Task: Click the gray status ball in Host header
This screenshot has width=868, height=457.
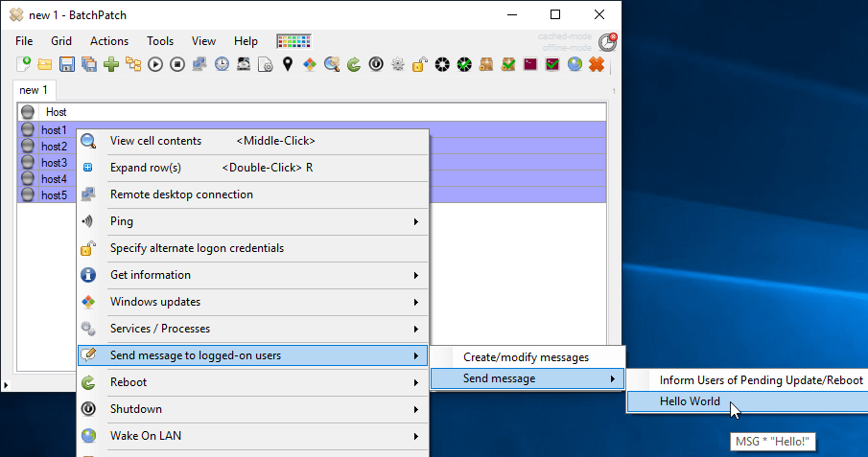Action: point(28,112)
